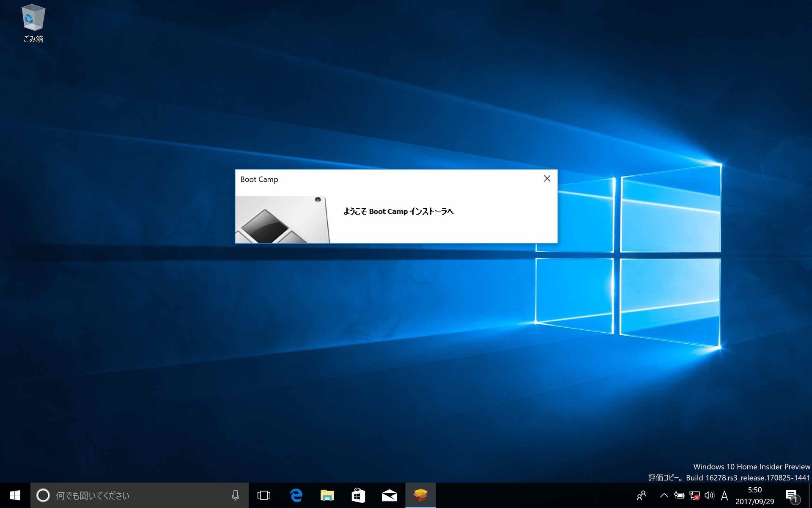Close the Boot Camp installer dialog
This screenshot has height=508, width=812.
(x=547, y=179)
